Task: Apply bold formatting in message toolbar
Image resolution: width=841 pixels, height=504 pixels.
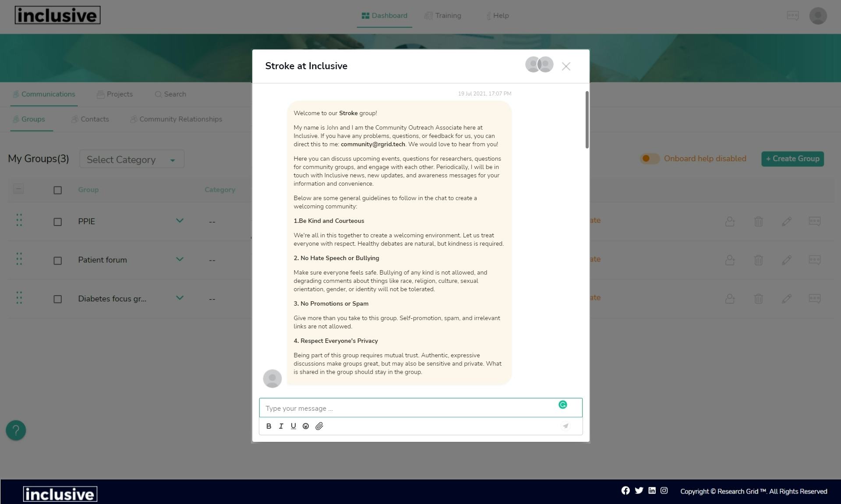Action: [x=269, y=426]
